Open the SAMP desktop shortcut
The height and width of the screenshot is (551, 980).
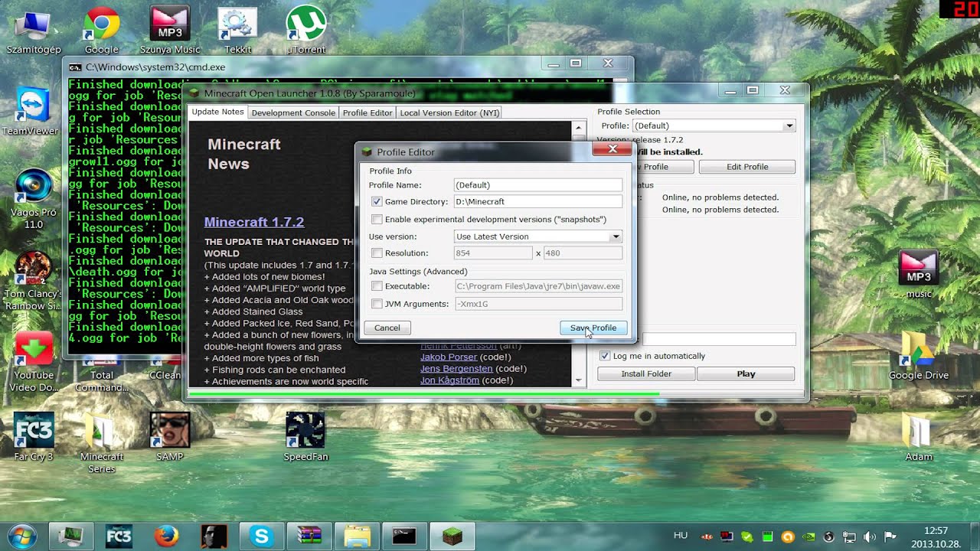[169, 436]
